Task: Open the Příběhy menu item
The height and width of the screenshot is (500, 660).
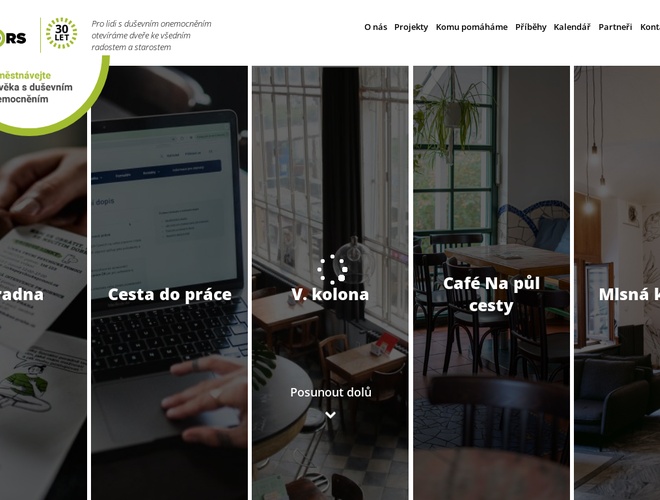Action: coord(530,27)
